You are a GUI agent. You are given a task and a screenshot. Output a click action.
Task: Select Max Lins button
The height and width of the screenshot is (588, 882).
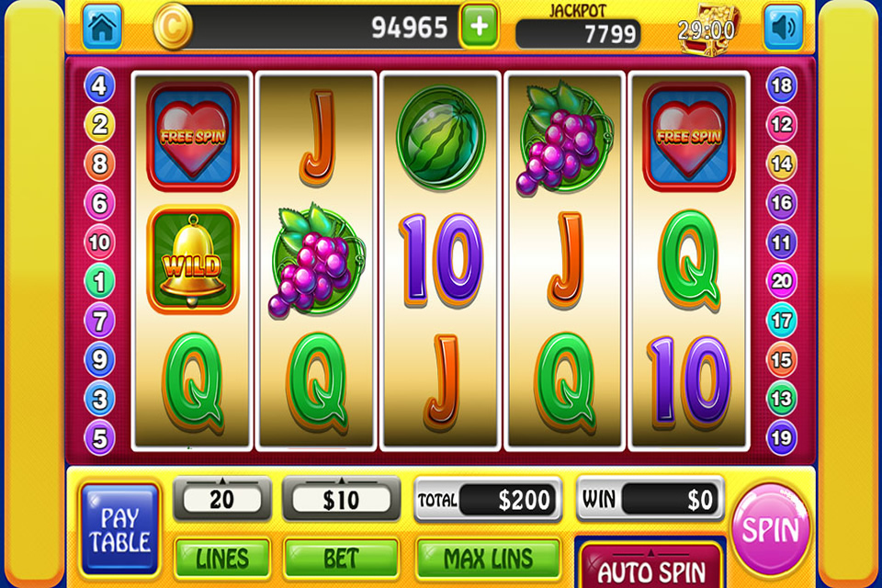point(488,559)
